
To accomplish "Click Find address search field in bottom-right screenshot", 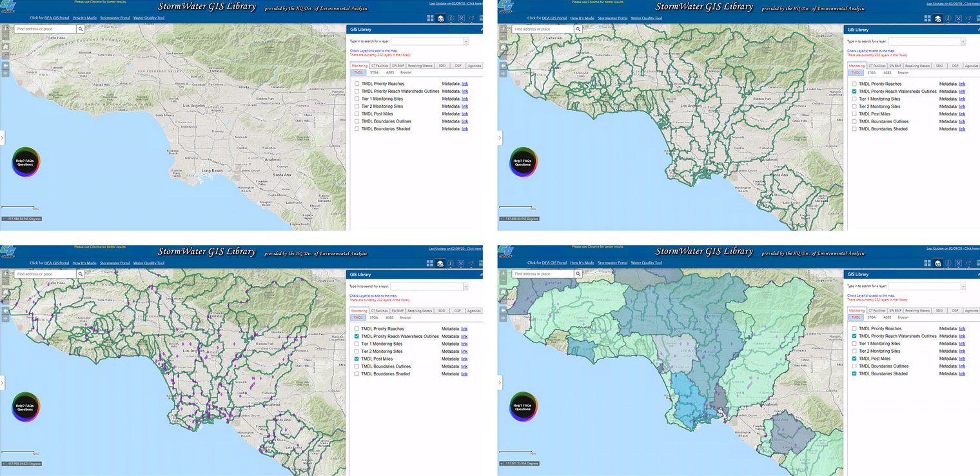I will (543, 273).
